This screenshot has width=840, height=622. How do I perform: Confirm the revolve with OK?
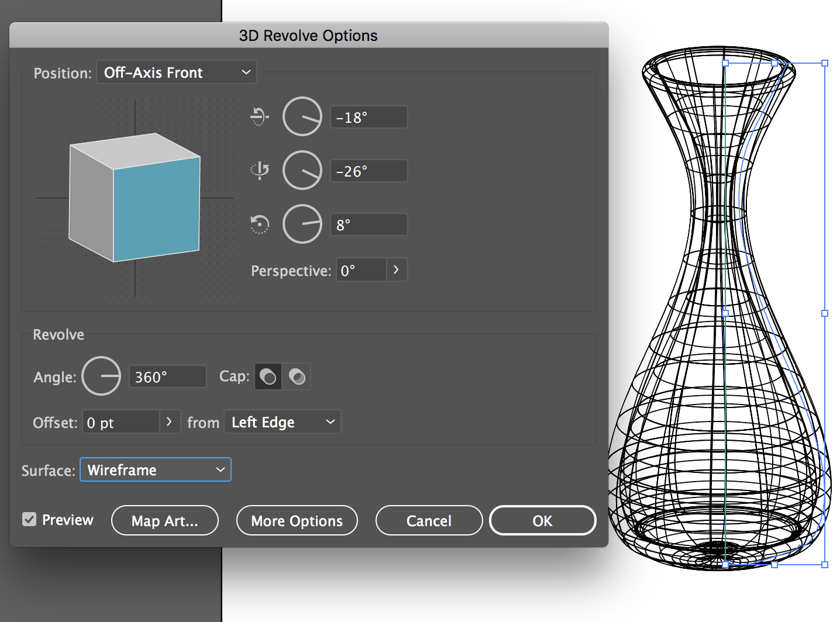click(542, 520)
